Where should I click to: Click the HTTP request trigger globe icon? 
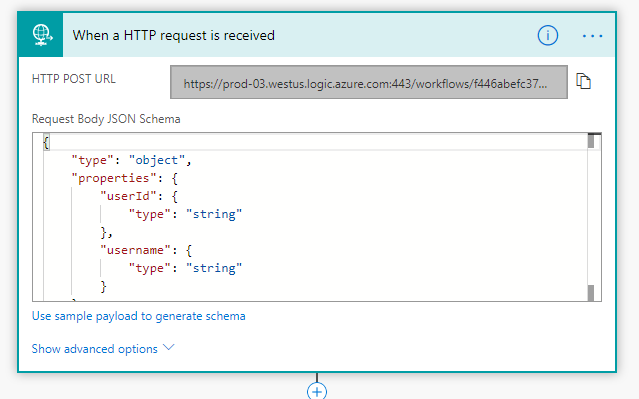pyautogui.click(x=41, y=35)
